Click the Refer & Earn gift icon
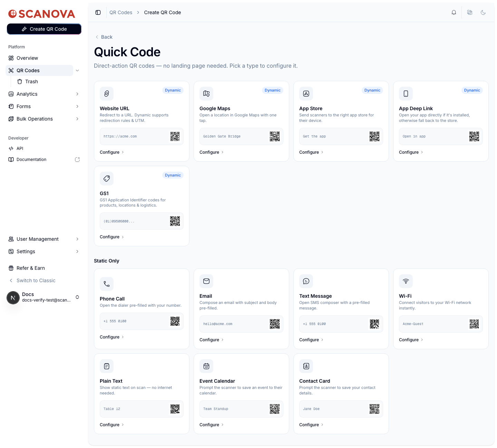The image size is (497, 448). [x=11, y=268]
